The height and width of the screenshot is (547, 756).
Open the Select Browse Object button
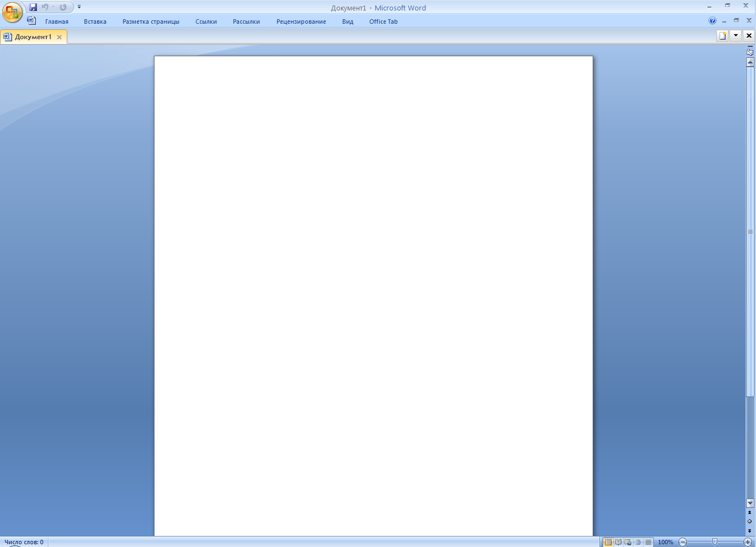[749, 522]
